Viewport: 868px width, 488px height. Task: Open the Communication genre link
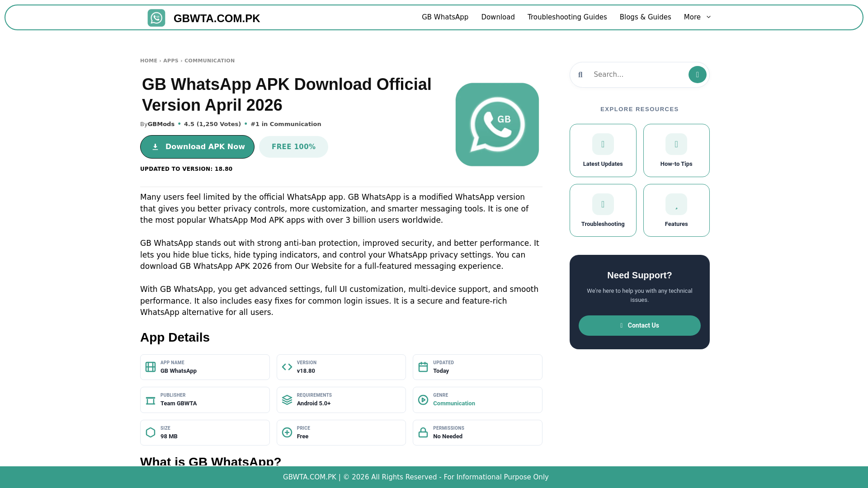click(x=454, y=404)
